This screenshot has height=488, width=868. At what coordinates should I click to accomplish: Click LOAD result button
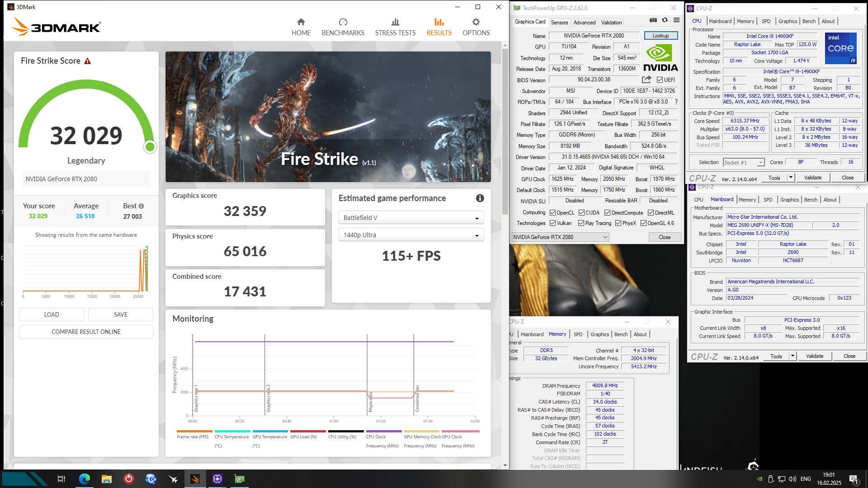pos(52,314)
